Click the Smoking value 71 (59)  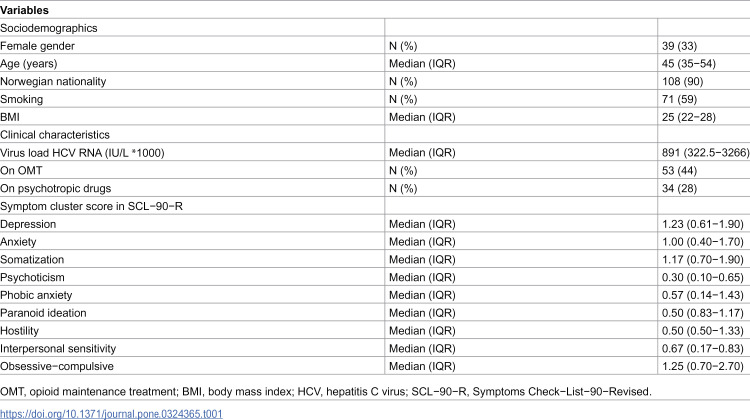point(679,99)
